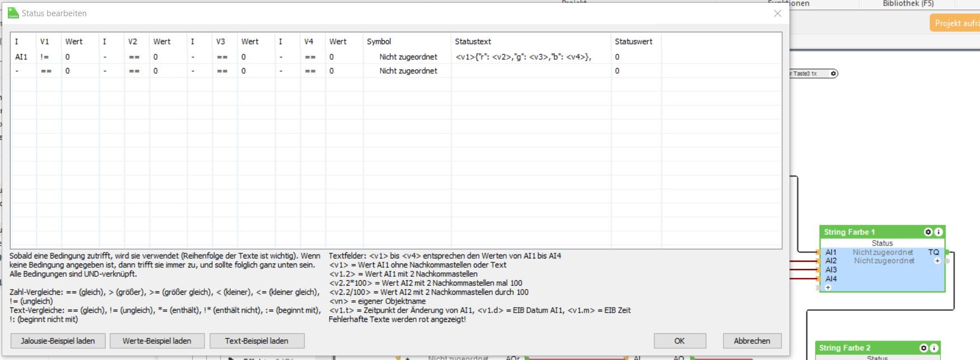The width and height of the screenshot is (980, 360).
Task: Open info icon on String Farbe 2 block
Action: pyautogui.click(x=934, y=348)
